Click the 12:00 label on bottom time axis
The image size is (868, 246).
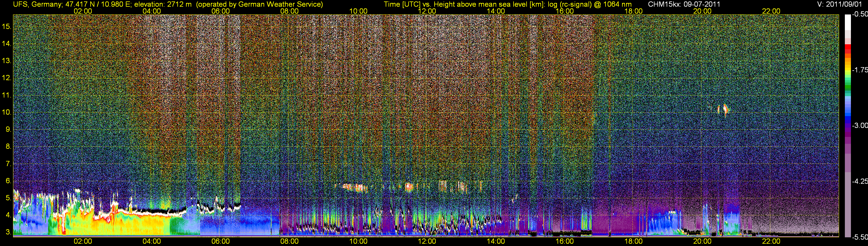tap(427, 241)
